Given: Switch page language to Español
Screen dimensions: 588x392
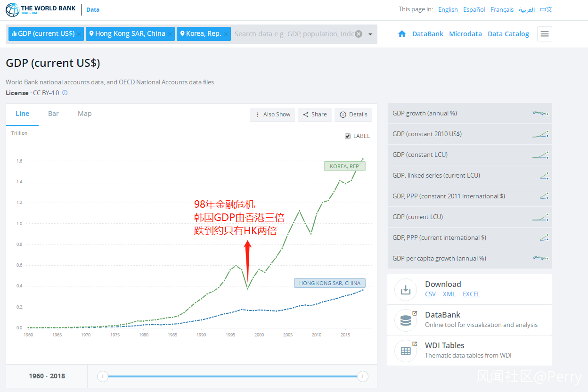Looking at the screenshot, I should [474, 9].
